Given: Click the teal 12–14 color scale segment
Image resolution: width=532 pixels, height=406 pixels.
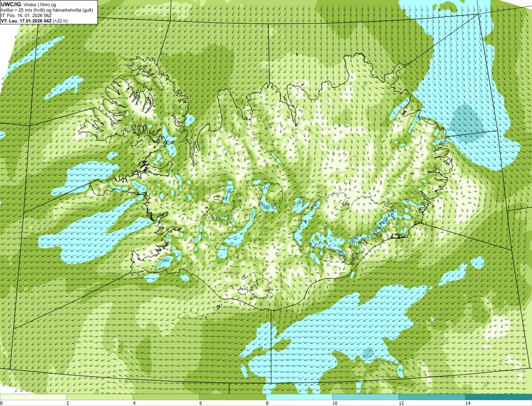Looking at the screenshot, I should pyautogui.click(x=432, y=397).
